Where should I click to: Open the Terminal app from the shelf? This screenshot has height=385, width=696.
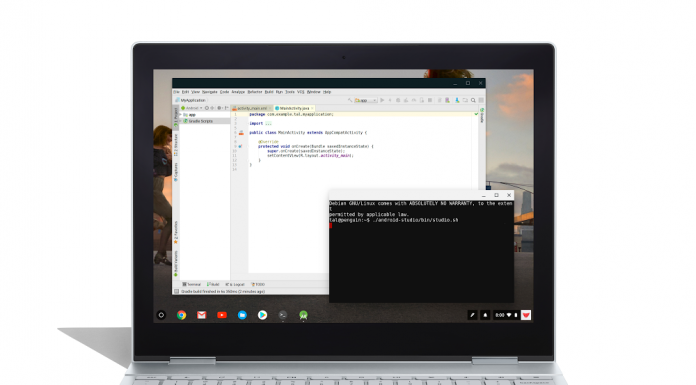coord(283,315)
